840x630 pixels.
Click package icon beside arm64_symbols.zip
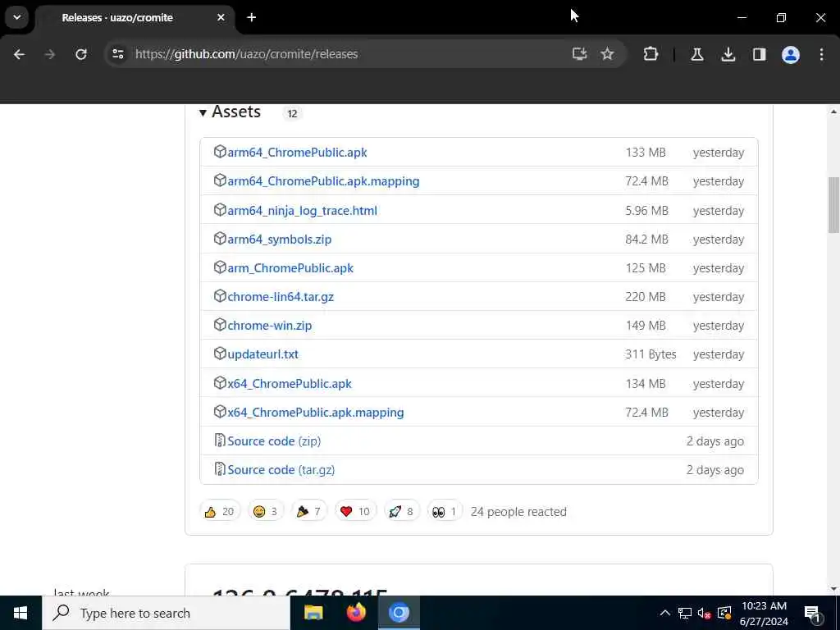[220, 239]
